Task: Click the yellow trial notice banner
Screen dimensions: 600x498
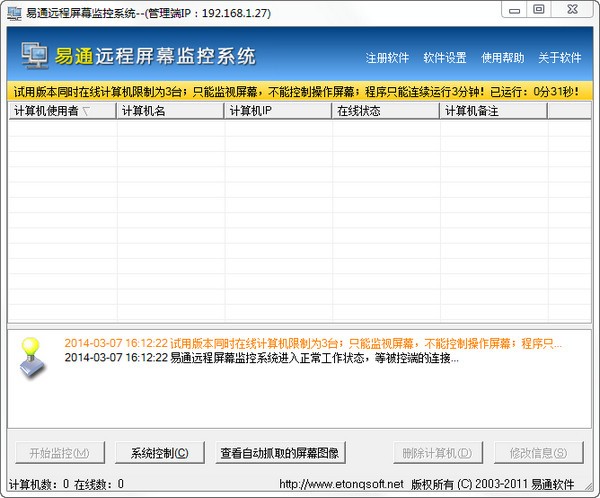Action: coord(299,92)
